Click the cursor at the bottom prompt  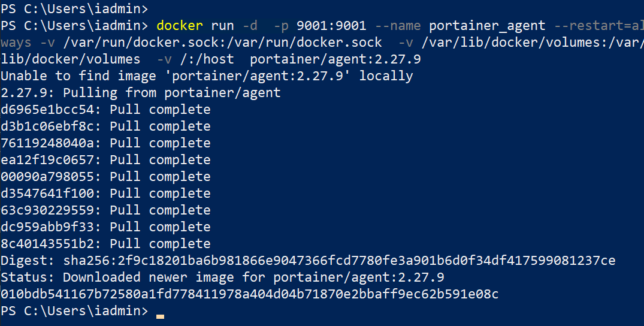pyautogui.click(x=160, y=312)
